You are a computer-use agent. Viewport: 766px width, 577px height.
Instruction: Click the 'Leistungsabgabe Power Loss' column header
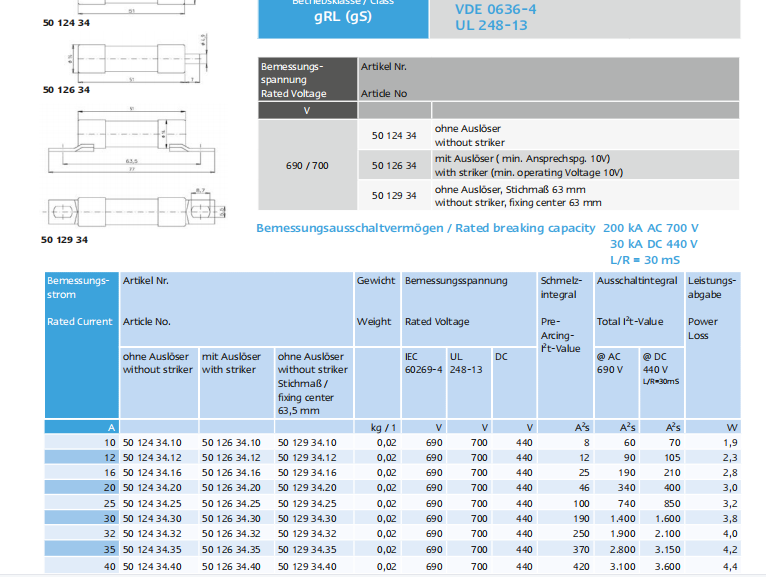[x=713, y=345]
